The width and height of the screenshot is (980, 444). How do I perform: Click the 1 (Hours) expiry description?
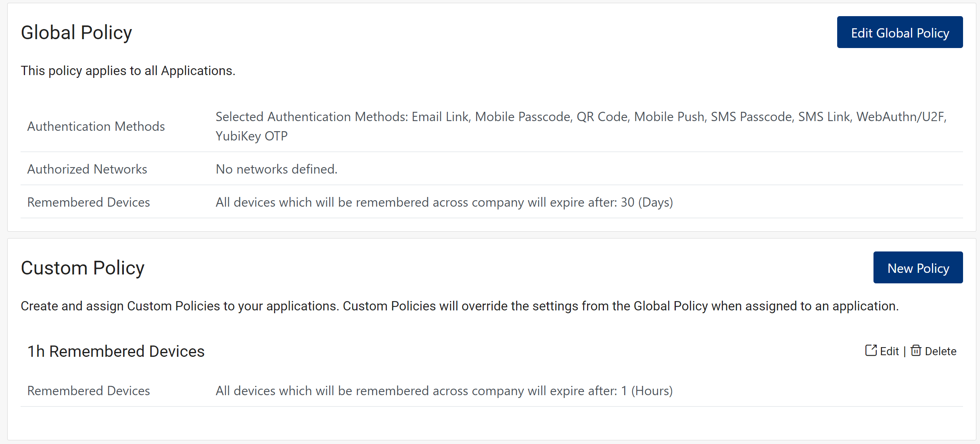point(444,391)
